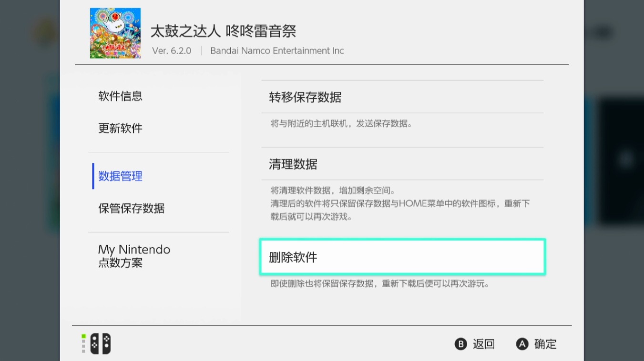The image size is (644, 361).
Task: Click the A 确定 button
Action: 536,344
